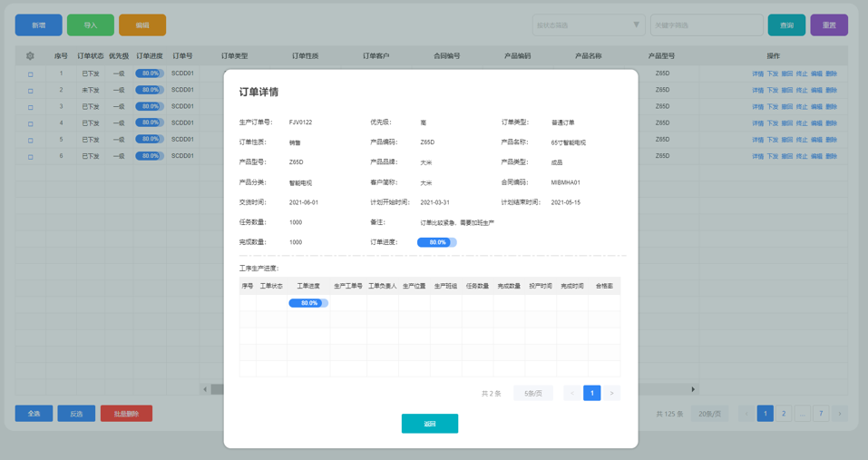Click the gear settings icon in table header
The height and width of the screenshot is (460, 868).
30,56
